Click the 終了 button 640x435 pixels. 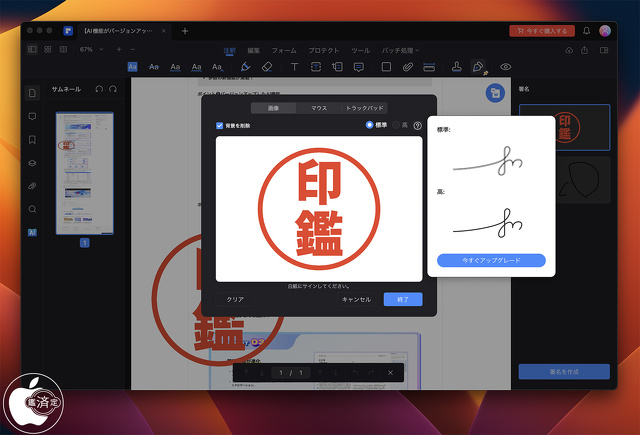(x=403, y=300)
